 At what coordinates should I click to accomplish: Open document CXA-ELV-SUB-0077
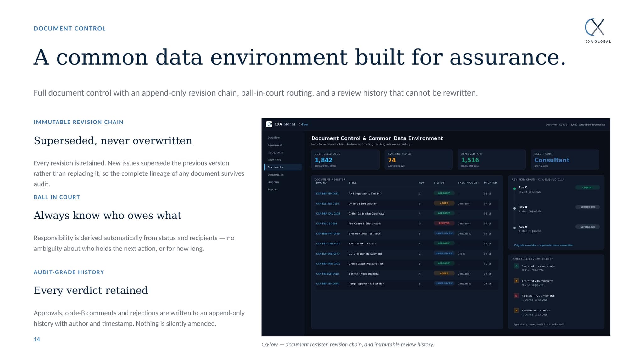328,254
